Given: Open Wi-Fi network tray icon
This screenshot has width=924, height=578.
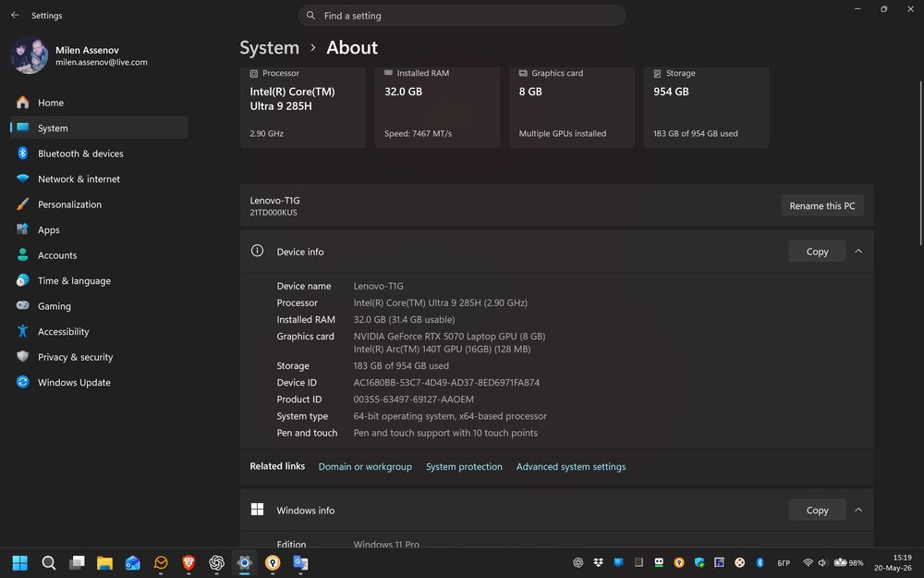Looking at the screenshot, I should (808, 562).
